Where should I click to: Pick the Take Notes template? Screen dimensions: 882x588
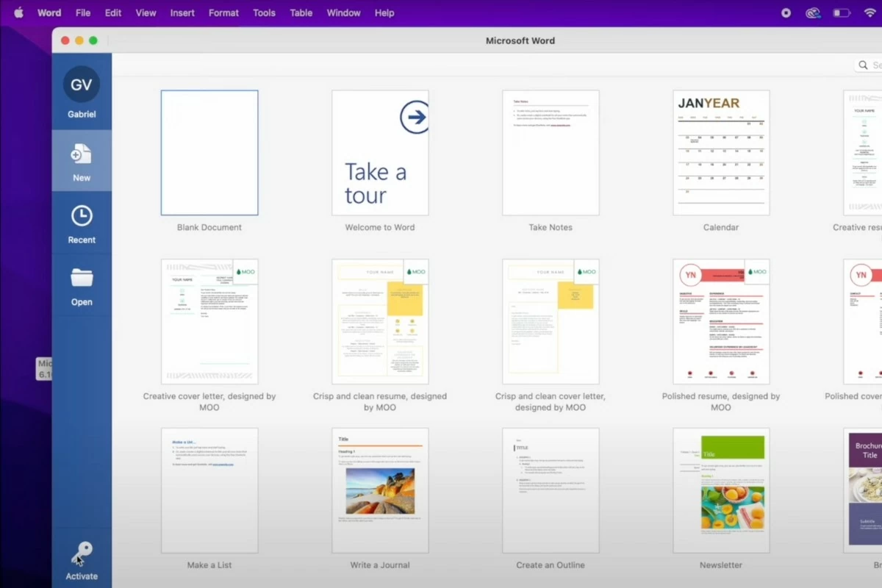(551, 153)
